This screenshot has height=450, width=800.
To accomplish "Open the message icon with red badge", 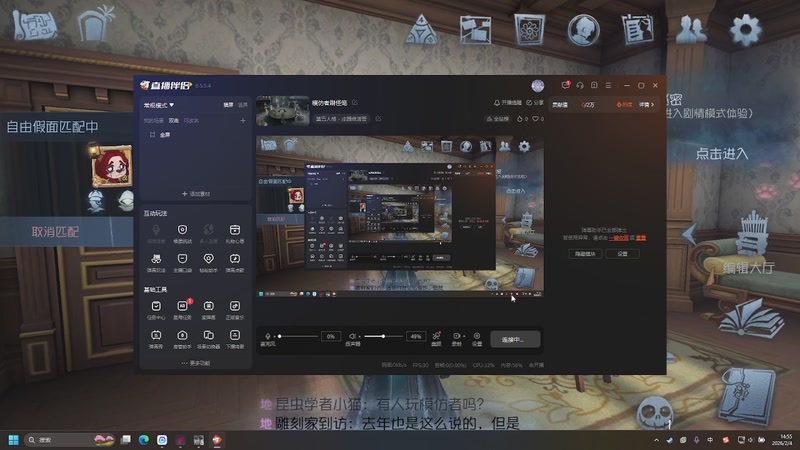I will click(x=565, y=85).
